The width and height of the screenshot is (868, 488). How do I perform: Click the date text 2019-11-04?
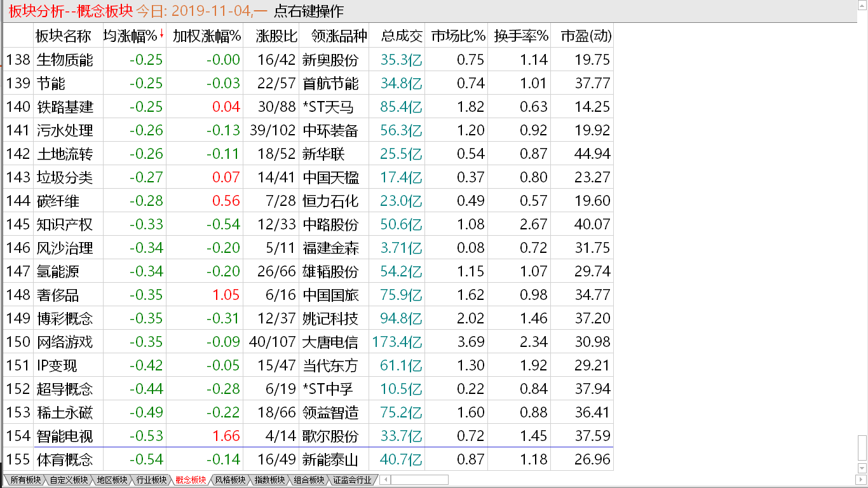pyautogui.click(x=210, y=11)
